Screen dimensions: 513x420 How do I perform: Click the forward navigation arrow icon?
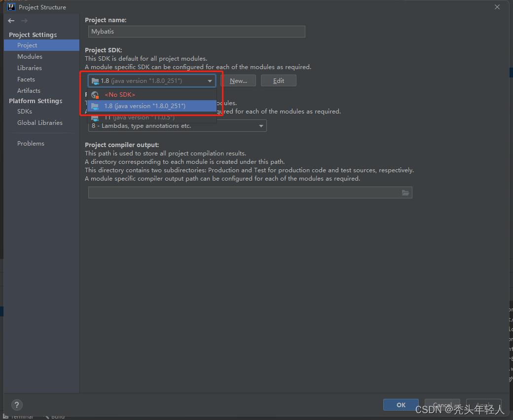[x=24, y=21]
